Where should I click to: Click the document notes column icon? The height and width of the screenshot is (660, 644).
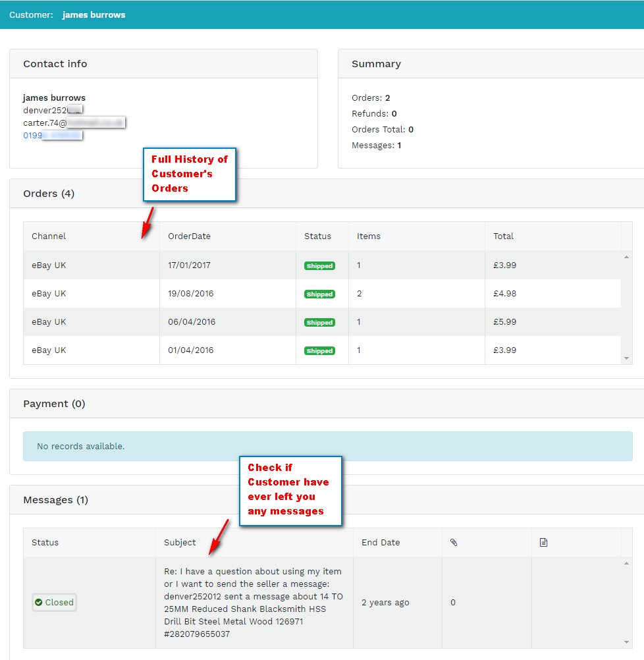[543, 543]
